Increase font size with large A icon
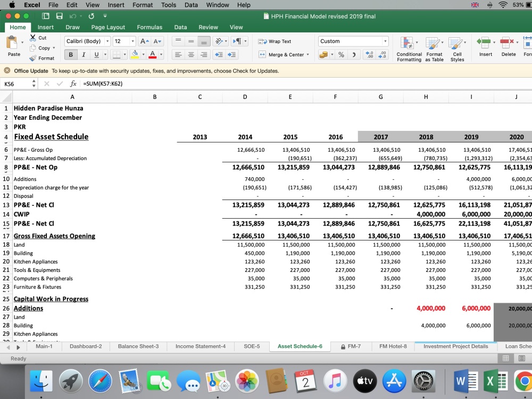This screenshot has height=399, width=532. pos(144,41)
